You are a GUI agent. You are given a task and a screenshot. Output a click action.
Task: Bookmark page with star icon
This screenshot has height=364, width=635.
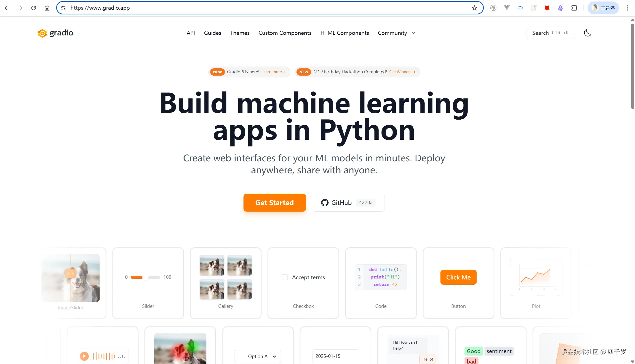pos(474,8)
